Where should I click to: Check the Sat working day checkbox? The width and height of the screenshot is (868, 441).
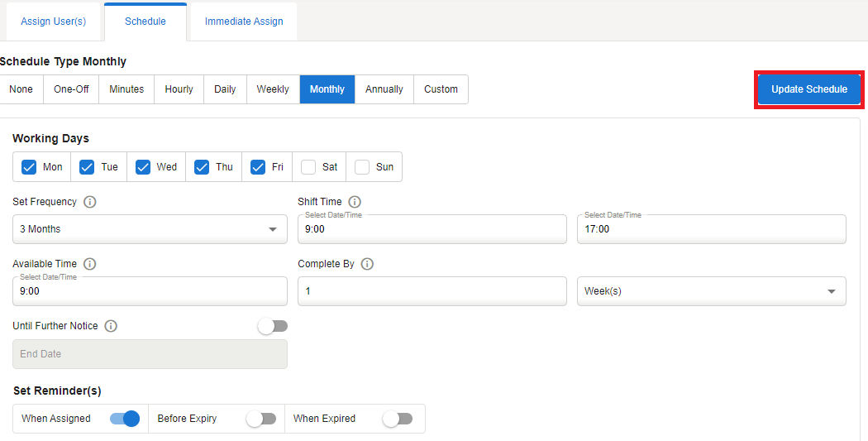(308, 167)
